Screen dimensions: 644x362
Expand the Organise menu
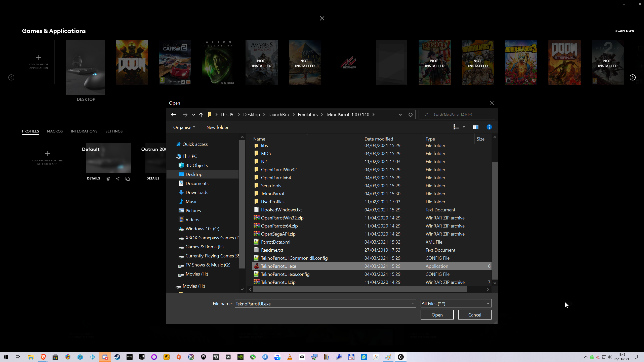point(184,127)
